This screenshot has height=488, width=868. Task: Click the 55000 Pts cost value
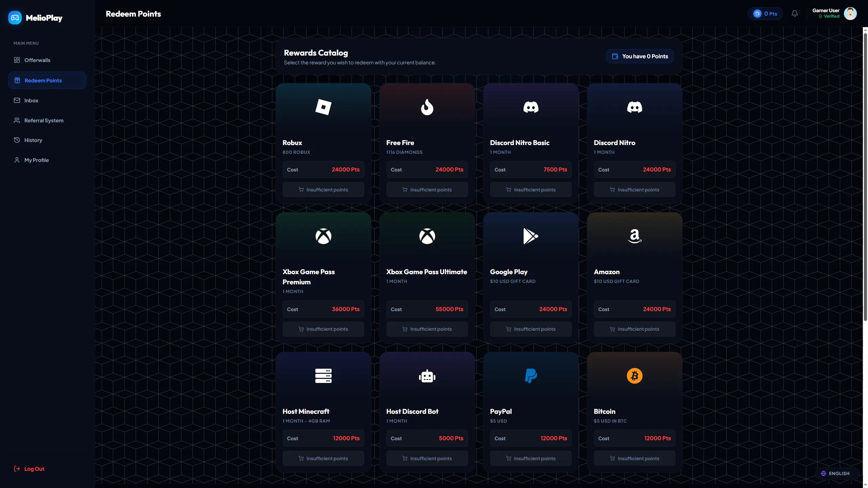449,309
